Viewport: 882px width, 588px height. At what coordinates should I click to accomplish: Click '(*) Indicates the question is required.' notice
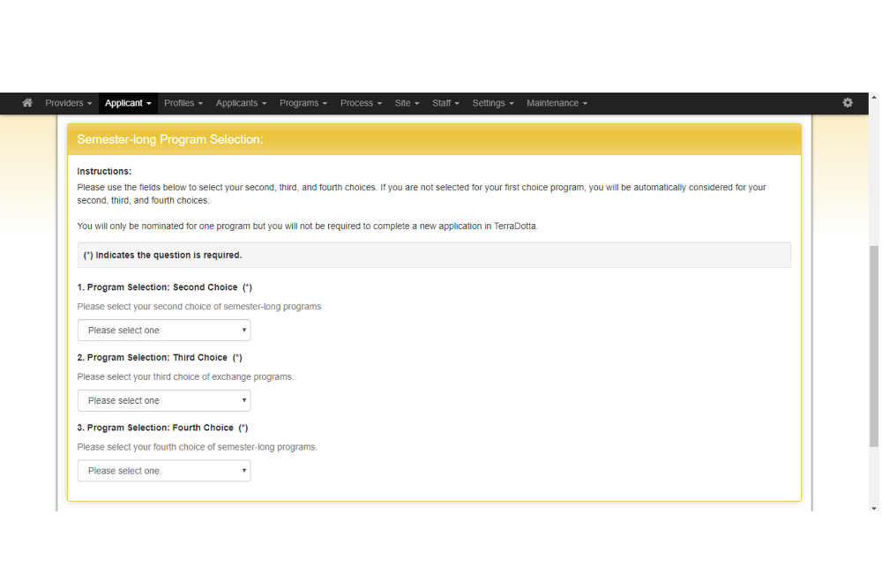434,256
